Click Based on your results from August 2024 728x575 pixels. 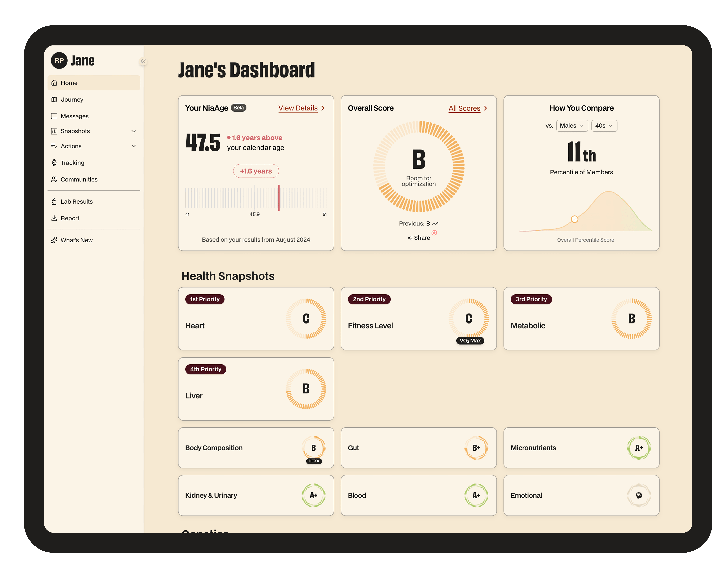256,240
